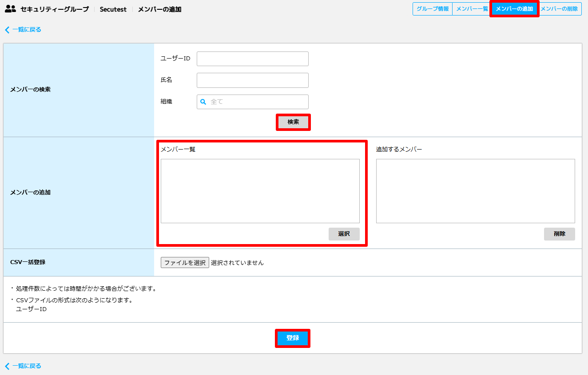The width and height of the screenshot is (588, 375).
Task: Click the bottom 一覧に戻る link
Action: (x=23, y=366)
